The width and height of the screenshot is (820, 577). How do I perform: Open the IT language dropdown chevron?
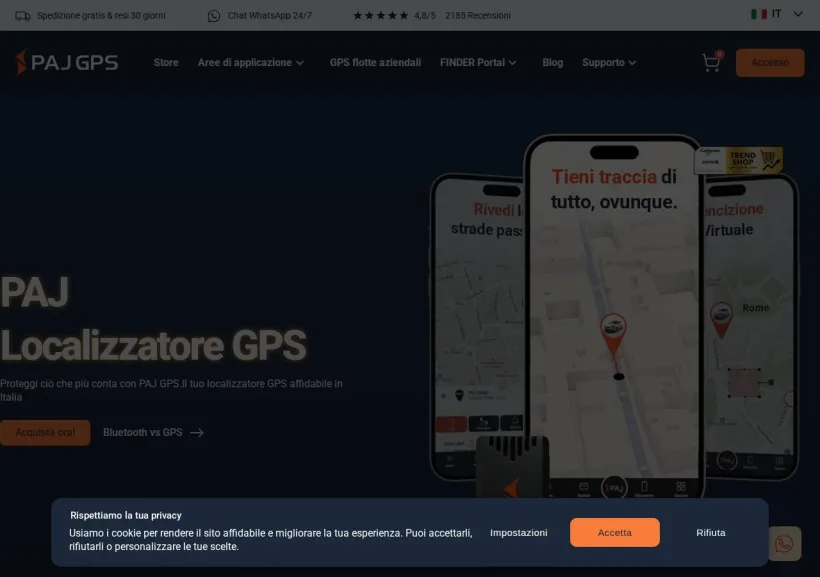[x=798, y=14]
